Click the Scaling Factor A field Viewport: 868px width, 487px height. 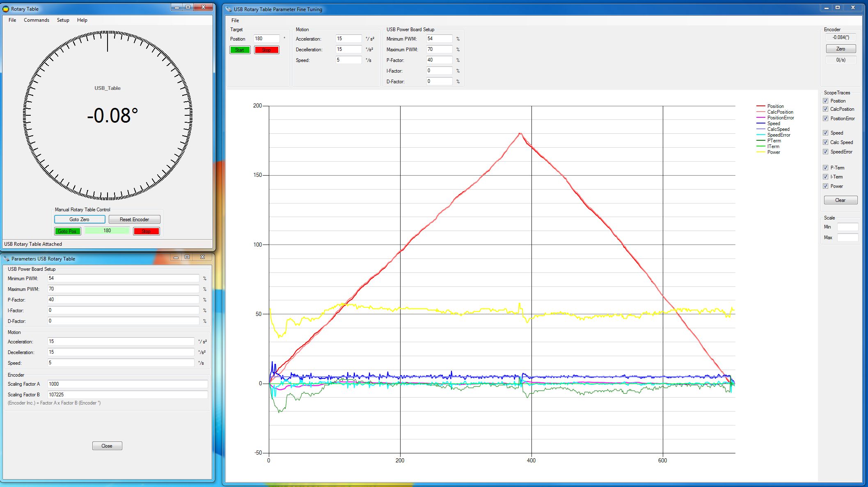pyautogui.click(x=128, y=384)
